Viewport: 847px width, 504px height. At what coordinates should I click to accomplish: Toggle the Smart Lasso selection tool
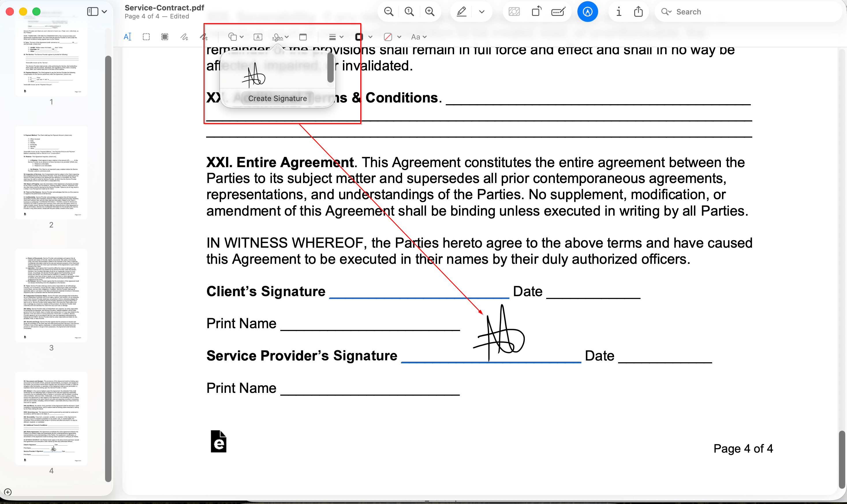tap(164, 36)
